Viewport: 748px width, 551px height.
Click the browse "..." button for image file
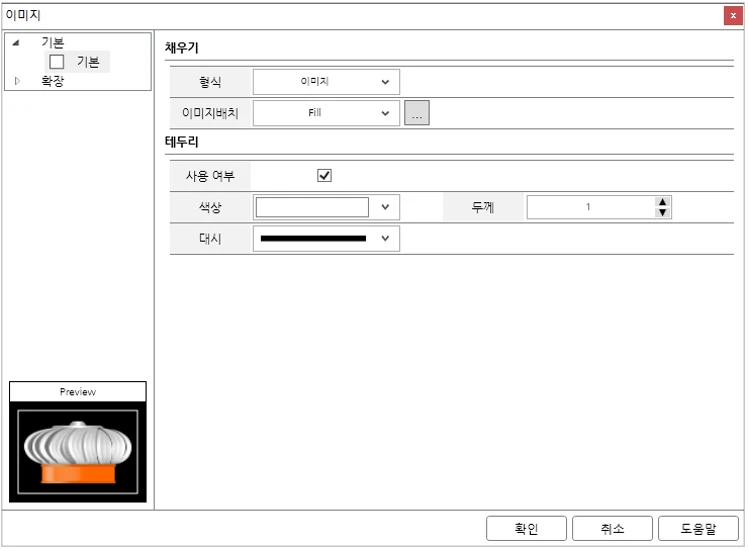click(416, 113)
